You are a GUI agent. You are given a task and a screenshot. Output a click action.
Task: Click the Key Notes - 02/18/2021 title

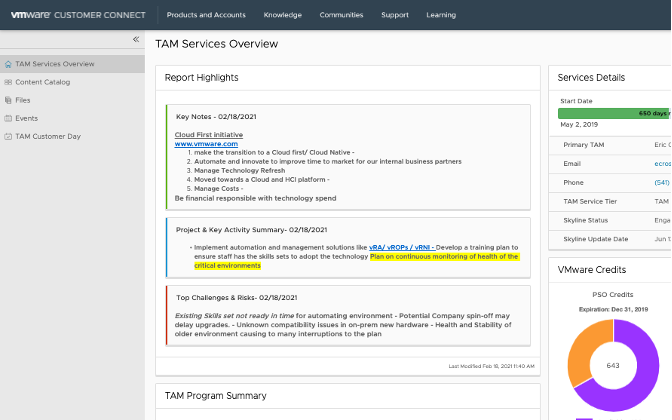click(216, 117)
